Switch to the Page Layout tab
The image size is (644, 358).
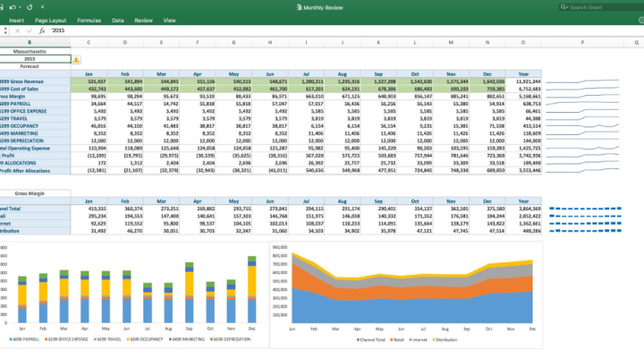pos(50,21)
